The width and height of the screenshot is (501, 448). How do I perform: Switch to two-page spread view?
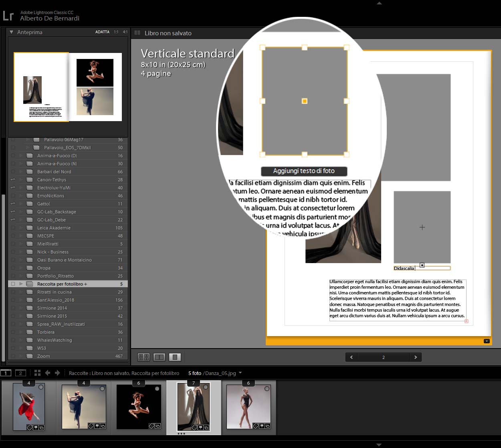point(160,357)
